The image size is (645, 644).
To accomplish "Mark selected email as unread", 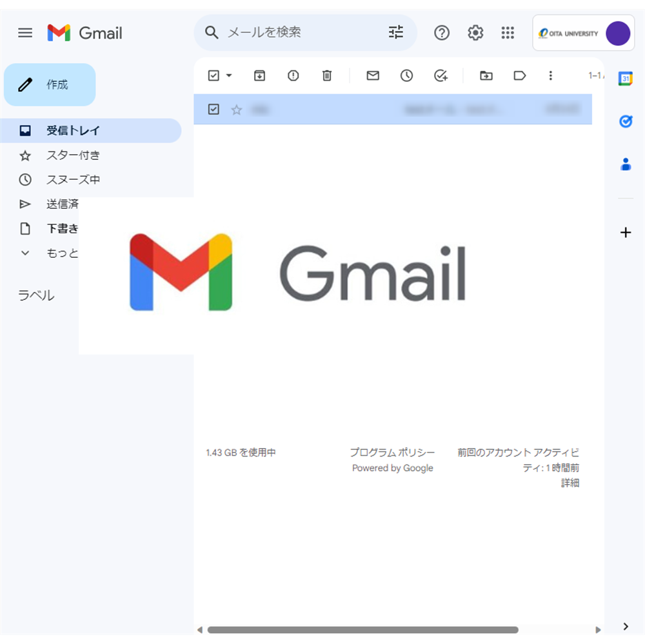I will [x=373, y=75].
